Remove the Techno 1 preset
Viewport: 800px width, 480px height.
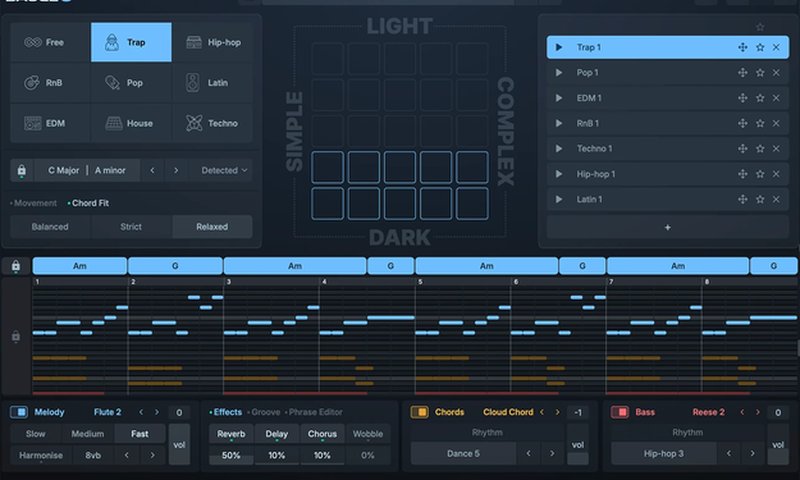tap(776, 149)
